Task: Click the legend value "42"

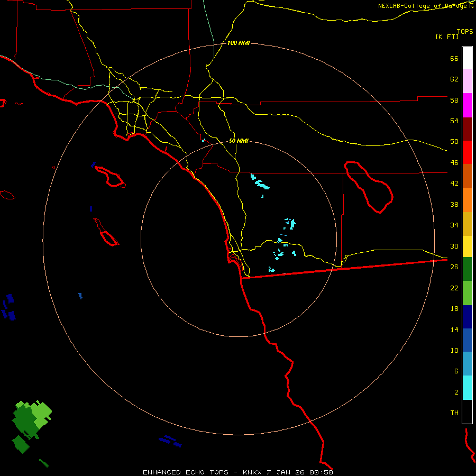Action: [454, 184]
